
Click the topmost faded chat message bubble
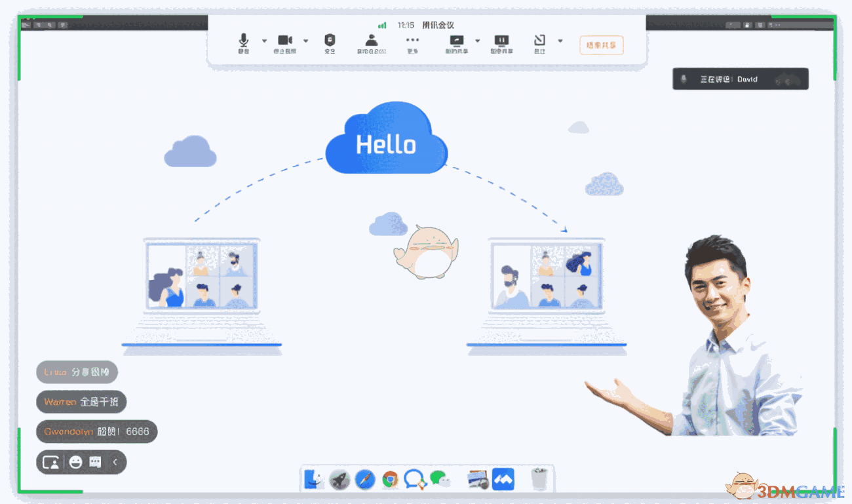77,372
